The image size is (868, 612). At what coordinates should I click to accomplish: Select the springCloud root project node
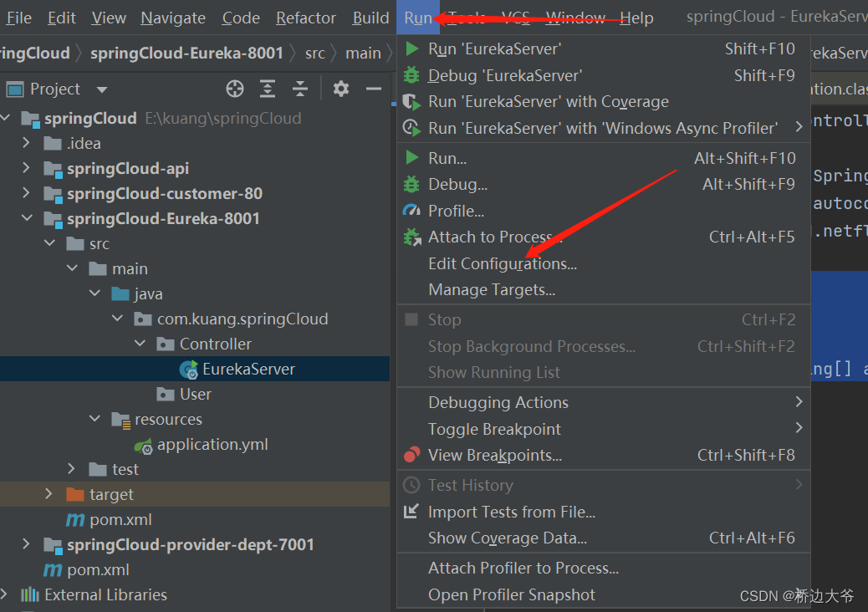click(x=90, y=118)
